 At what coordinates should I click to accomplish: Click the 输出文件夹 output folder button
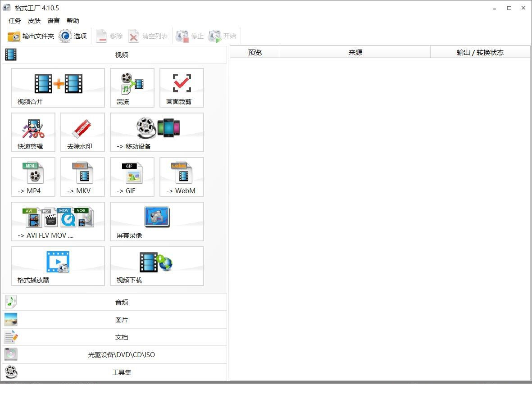[31, 36]
